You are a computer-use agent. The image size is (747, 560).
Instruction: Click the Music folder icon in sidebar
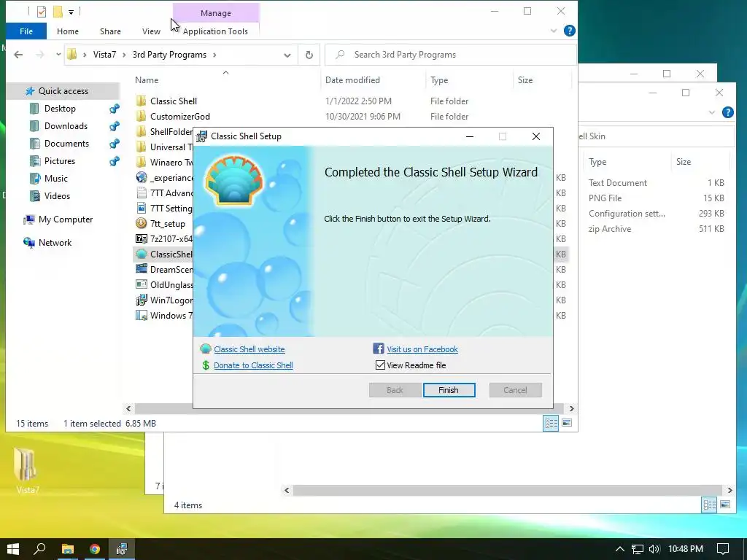tap(35, 179)
